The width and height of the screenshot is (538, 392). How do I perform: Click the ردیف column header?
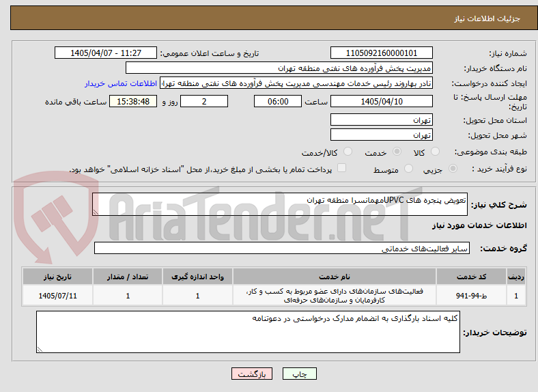[516, 277]
